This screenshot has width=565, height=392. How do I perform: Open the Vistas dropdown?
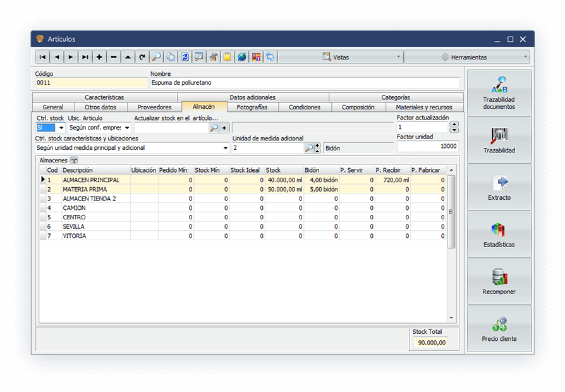click(x=340, y=57)
